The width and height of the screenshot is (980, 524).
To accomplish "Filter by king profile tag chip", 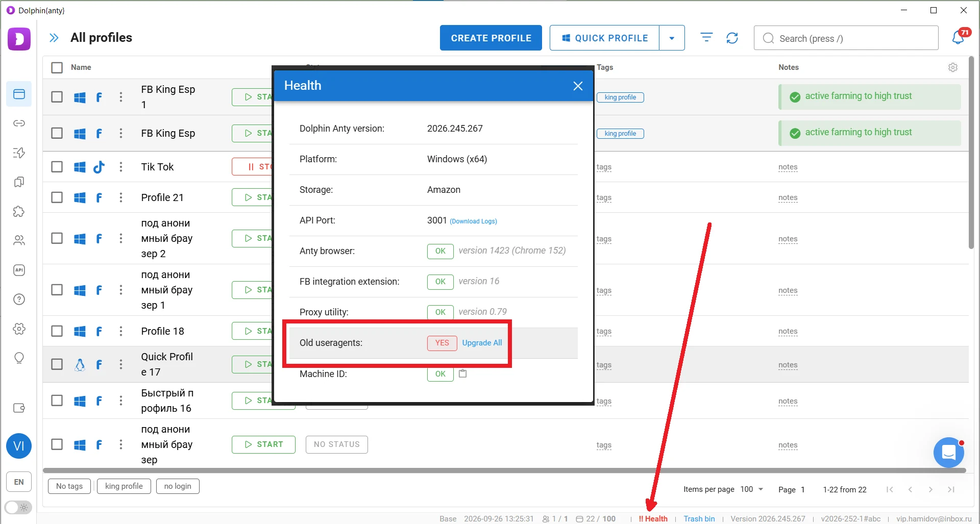I will click(x=124, y=486).
